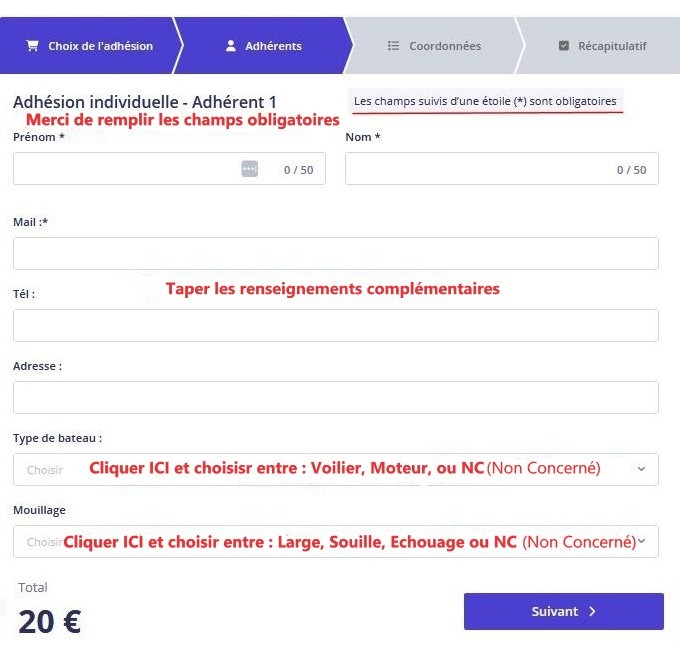
Task: Click the arrow icon on Suivant button
Action: (593, 612)
